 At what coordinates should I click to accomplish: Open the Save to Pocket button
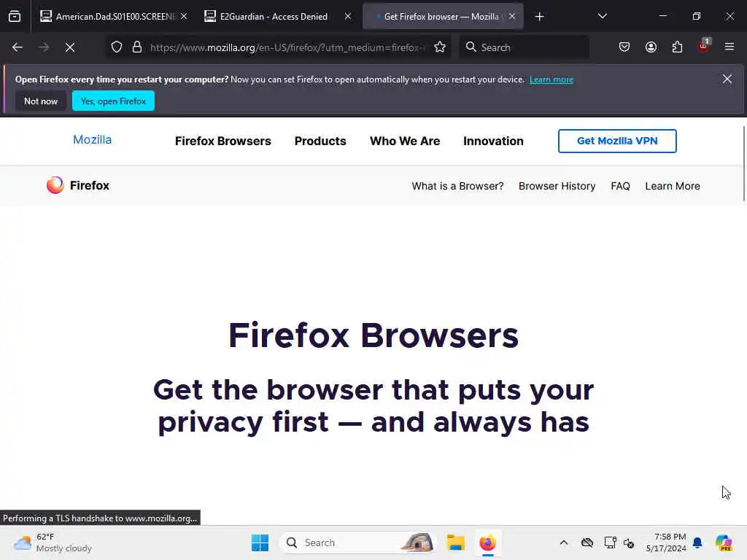click(x=624, y=47)
